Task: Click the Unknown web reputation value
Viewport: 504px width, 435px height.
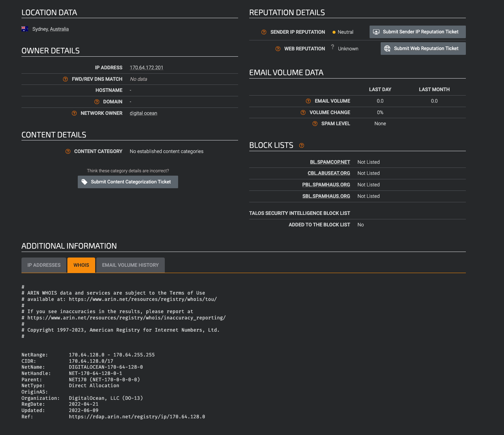Action: click(348, 49)
